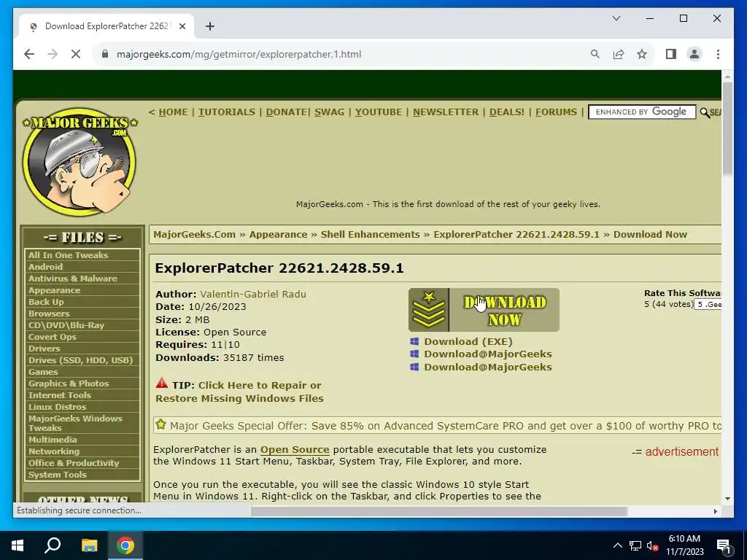The width and height of the screenshot is (747, 560).
Task: Click the Repair or Restore Missing Windows Files tip
Action: tap(239, 392)
